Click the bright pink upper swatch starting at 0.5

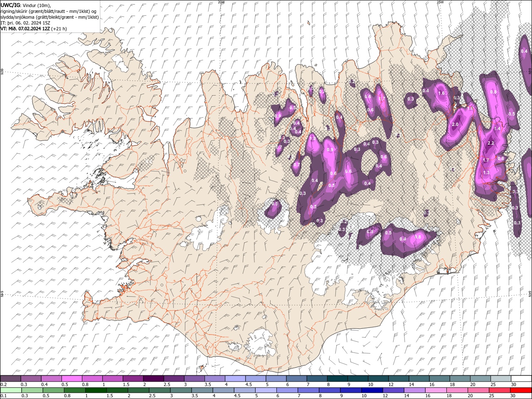[71, 379]
